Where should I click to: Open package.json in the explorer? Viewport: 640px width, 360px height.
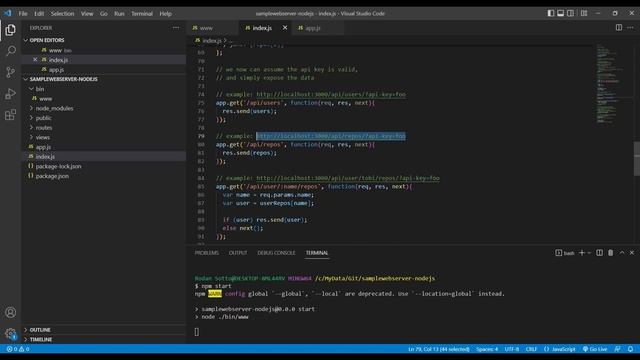point(104,176)
